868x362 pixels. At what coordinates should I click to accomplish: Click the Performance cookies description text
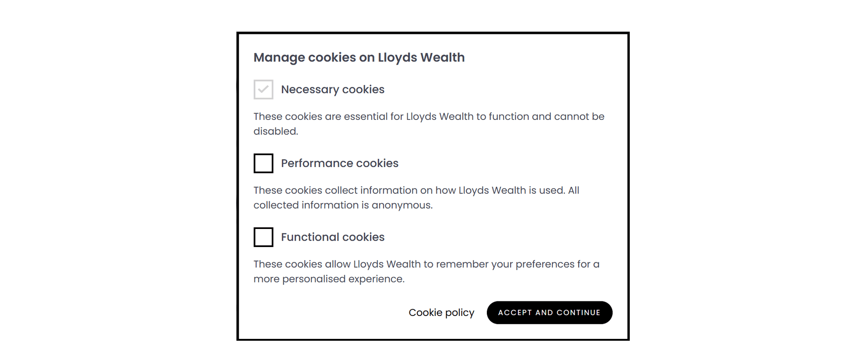[417, 197]
